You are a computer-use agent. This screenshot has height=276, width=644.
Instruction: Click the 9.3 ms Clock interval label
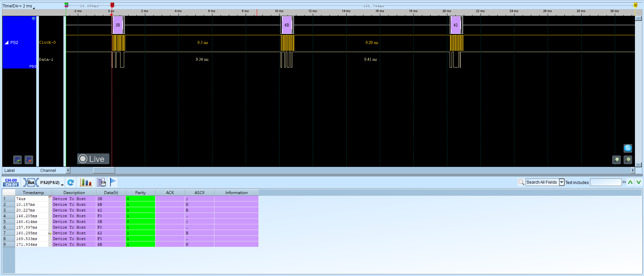[x=203, y=43]
